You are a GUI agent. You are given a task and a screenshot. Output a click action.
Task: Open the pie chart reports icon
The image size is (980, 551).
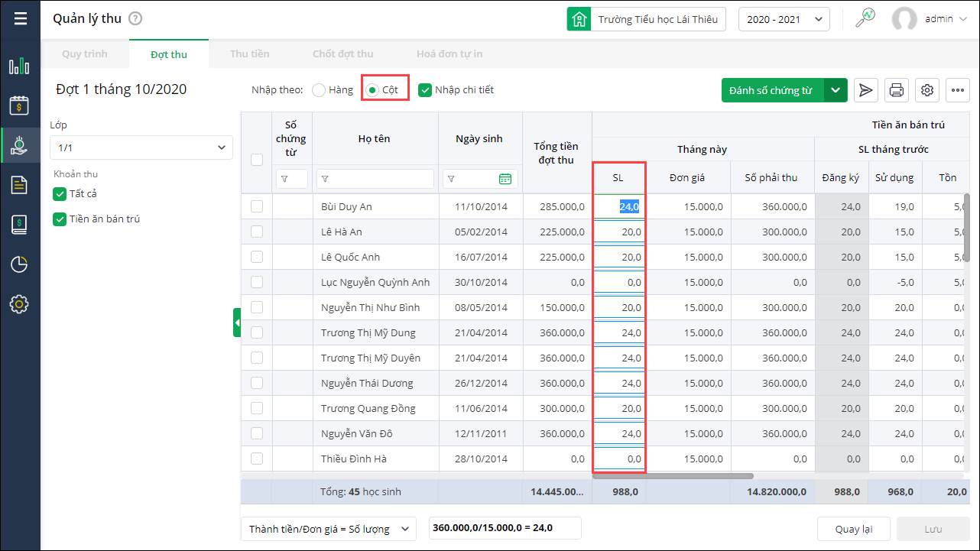pyautogui.click(x=19, y=264)
